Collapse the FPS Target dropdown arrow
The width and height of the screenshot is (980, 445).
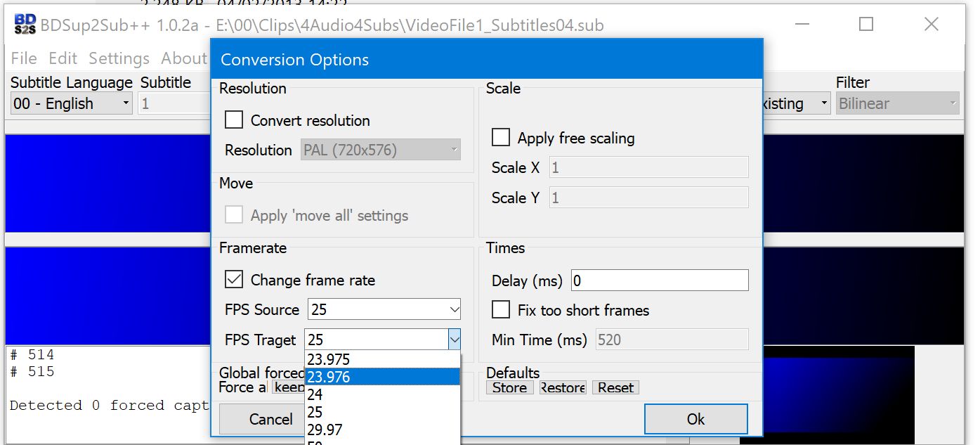pos(454,340)
